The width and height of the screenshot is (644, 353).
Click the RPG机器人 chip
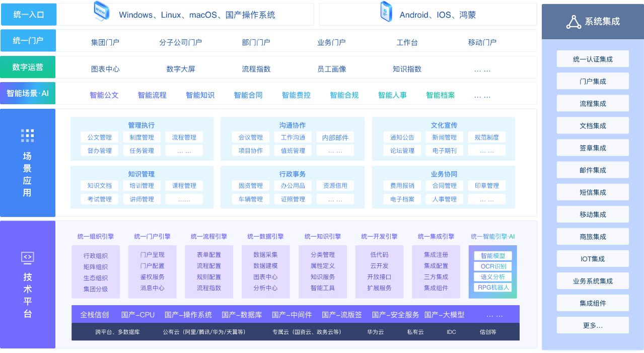(x=493, y=288)
